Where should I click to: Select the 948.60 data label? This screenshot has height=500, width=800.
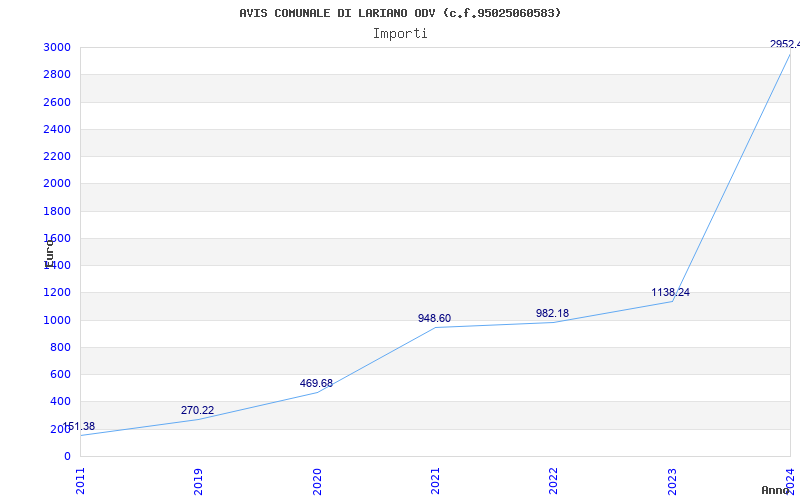tap(434, 318)
